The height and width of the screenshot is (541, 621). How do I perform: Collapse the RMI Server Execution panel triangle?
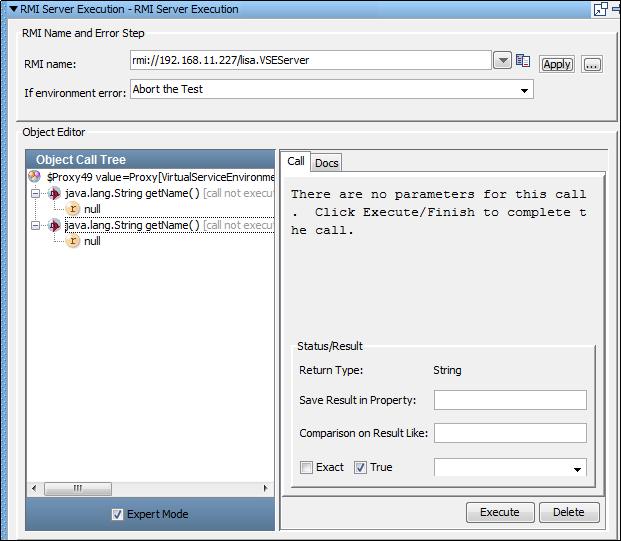13,9
